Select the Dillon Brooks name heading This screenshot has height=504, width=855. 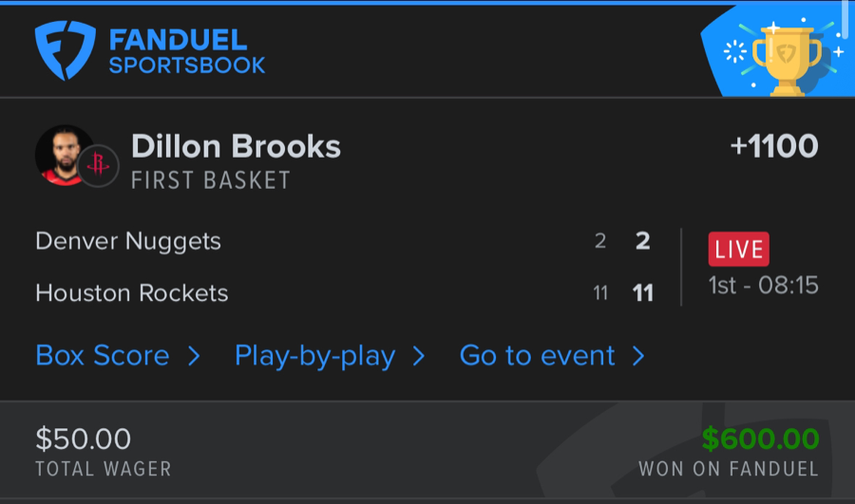[x=236, y=146]
